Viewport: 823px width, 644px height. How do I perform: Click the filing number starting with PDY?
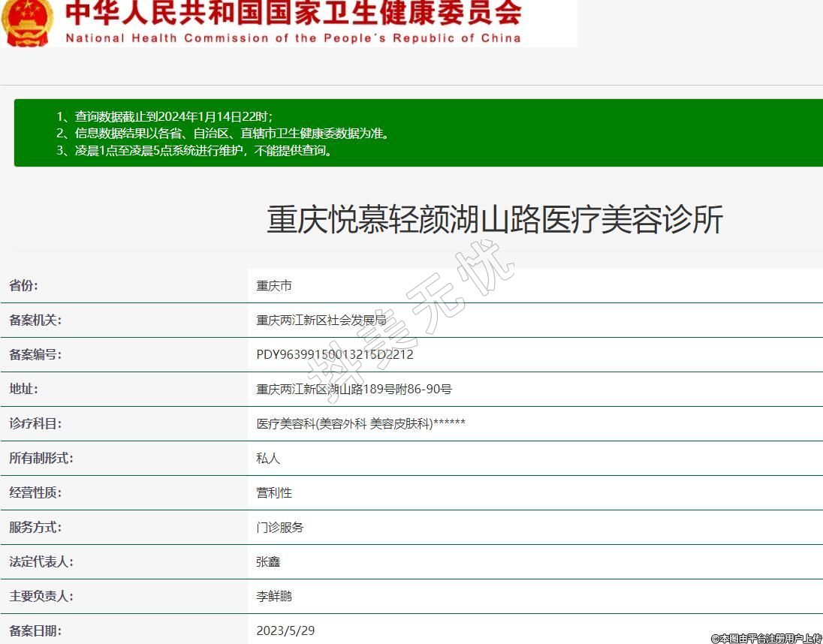click(335, 355)
